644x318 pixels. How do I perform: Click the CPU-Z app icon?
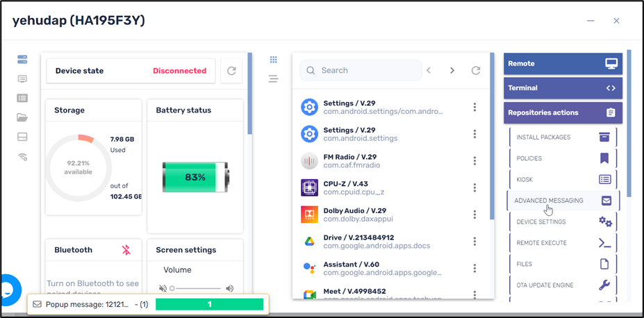pyautogui.click(x=309, y=188)
